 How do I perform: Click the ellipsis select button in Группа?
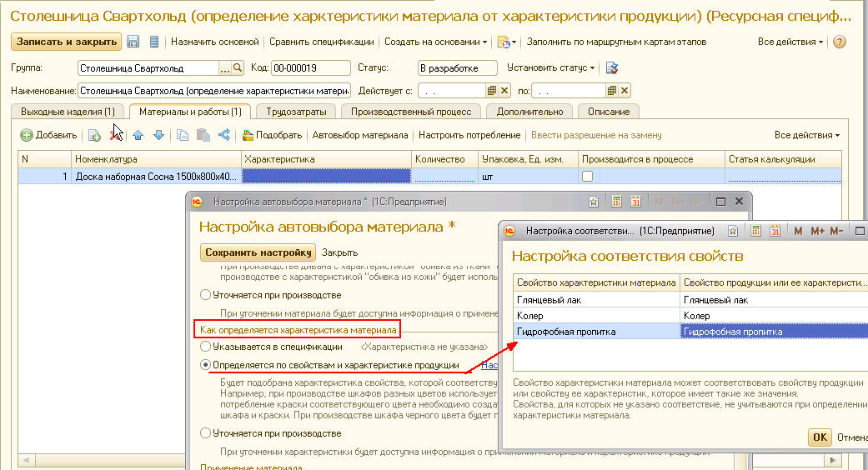pos(225,68)
